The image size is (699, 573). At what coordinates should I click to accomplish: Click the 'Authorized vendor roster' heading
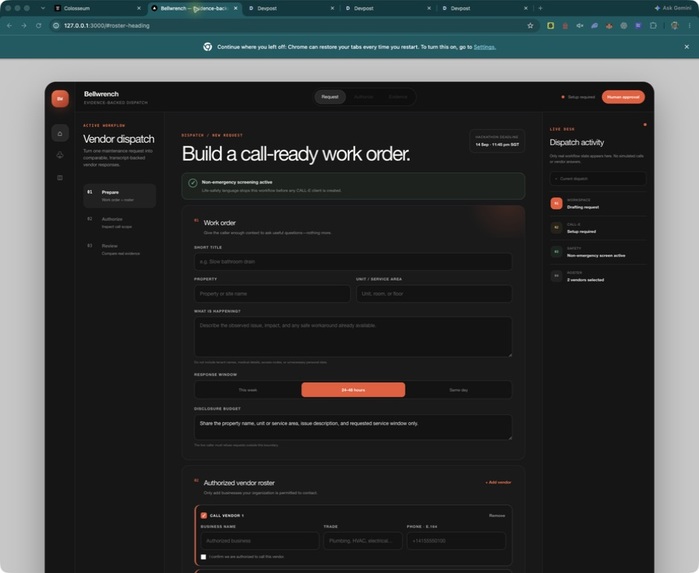point(239,483)
